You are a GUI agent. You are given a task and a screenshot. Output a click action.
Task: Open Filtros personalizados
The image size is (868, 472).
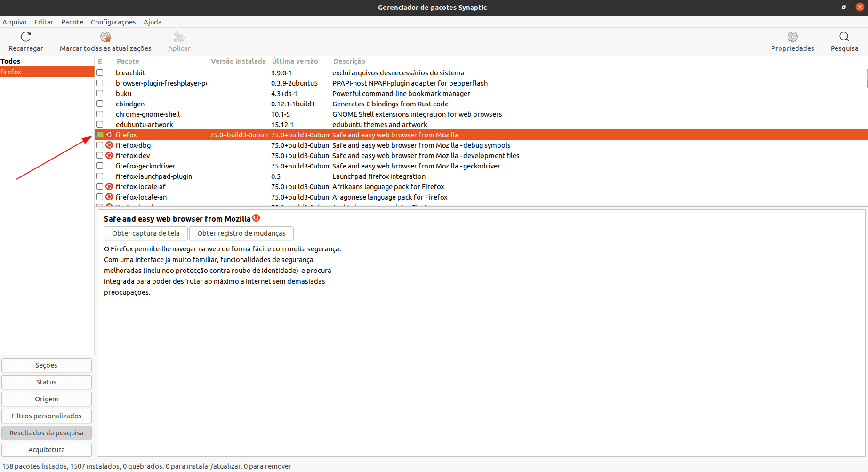coord(47,416)
